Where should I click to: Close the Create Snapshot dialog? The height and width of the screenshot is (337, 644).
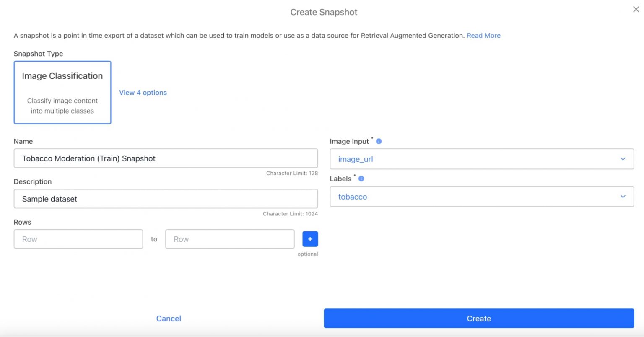(x=636, y=9)
